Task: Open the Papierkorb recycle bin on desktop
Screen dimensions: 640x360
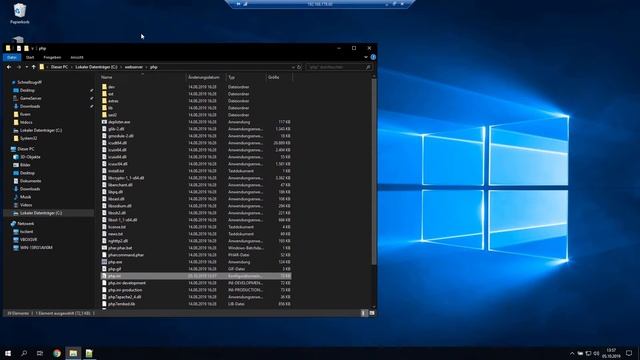Action: [x=19, y=13]
